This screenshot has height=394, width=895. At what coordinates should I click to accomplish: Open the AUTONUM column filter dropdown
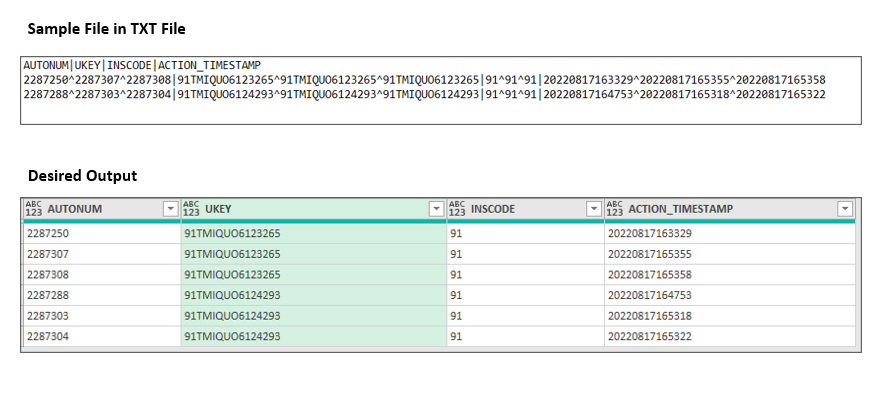(171, 210)
